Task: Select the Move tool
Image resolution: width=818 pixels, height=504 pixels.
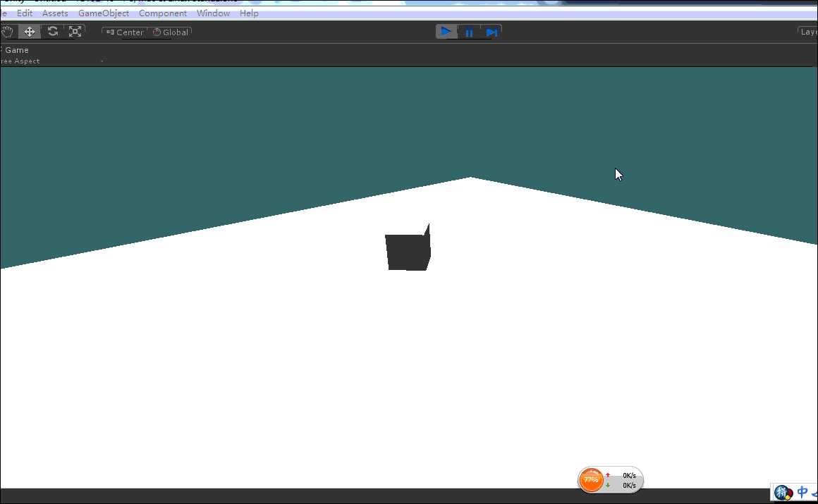Action: tap(30, 32)
